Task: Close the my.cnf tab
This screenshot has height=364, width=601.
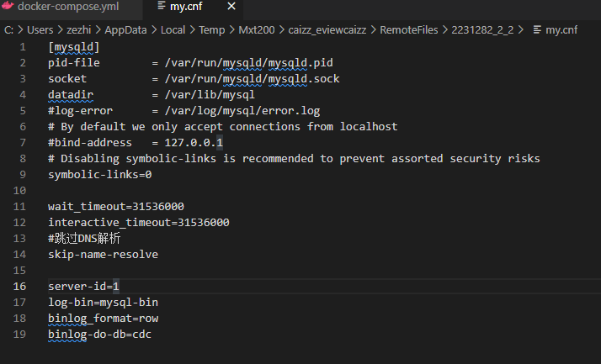Action: point(231,6)
